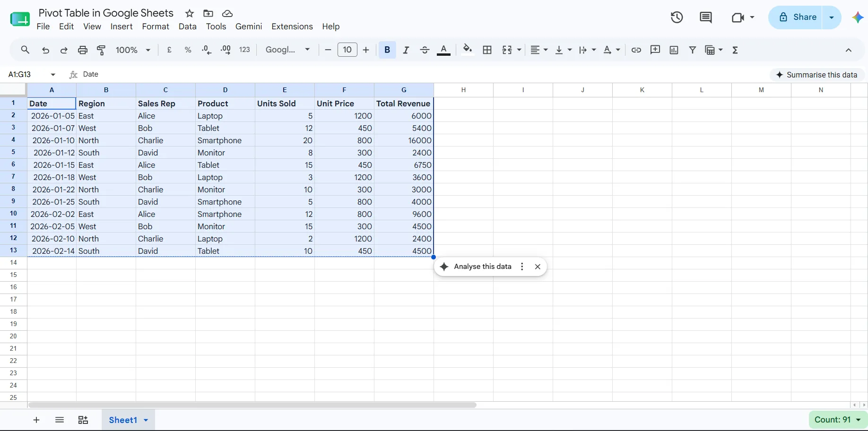This screenshot has width=868, height=431.
Task: Open the Extensions menu
Action: coord(292,26)
